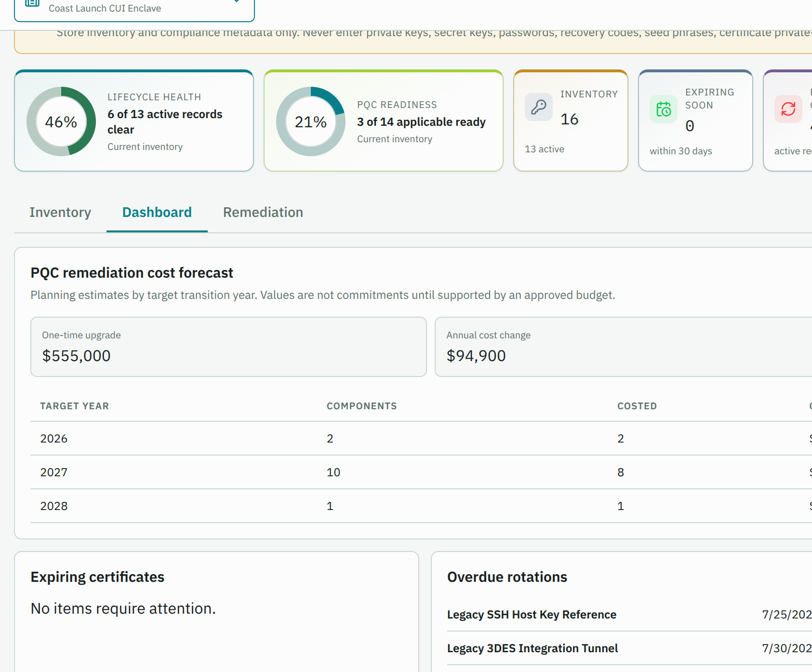Click the "within 30 days" label
Viewport: 812px width, 672px height.
pos(681,151)
